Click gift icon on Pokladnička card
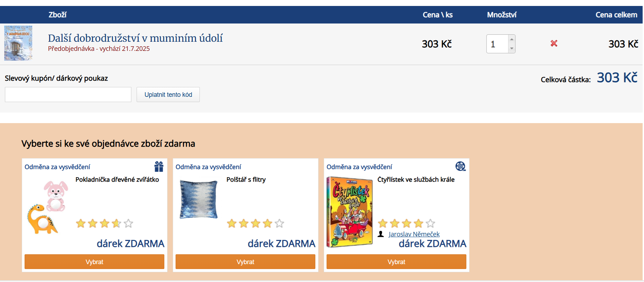The height and width of the screenshot is (282, 644). (159, 167)
